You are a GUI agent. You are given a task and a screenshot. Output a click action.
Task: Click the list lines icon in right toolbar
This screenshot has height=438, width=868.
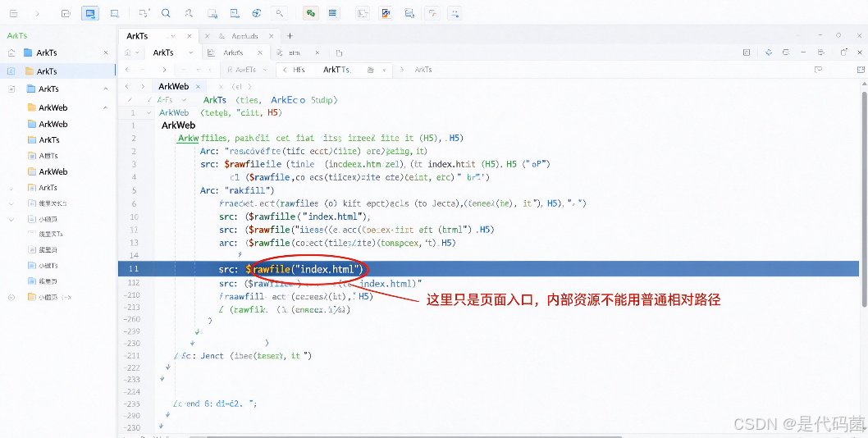pyautogui.click(x=821, y=52)
